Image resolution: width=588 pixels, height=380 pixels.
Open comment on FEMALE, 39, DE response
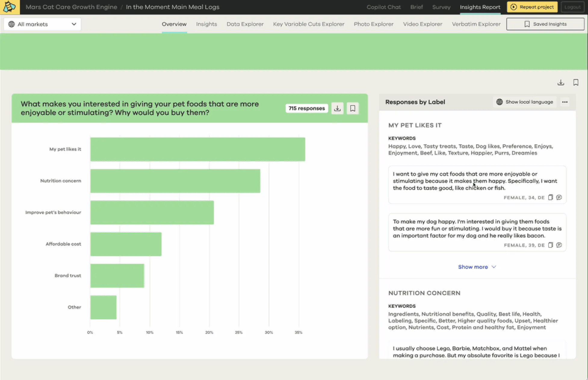tap(559, 245)
